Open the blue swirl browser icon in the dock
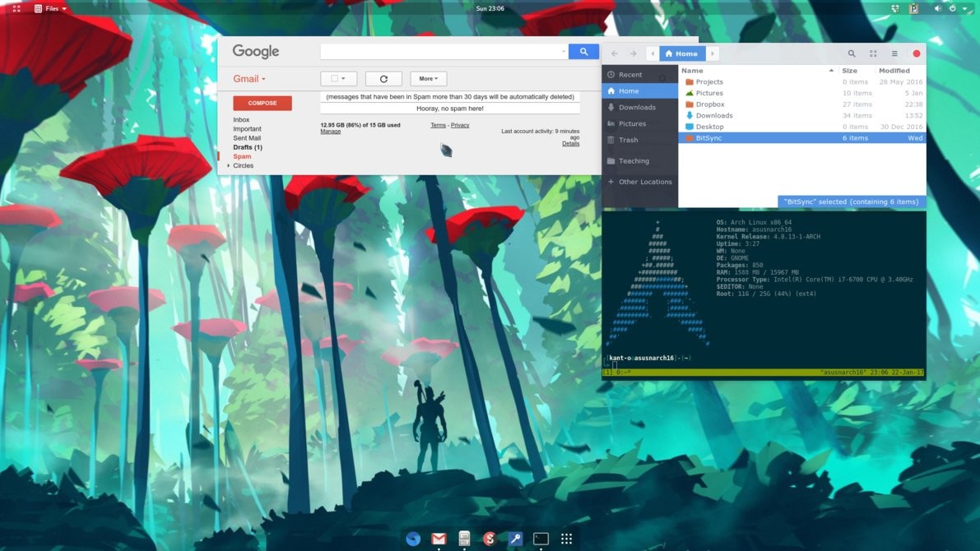 [x=413, y=539]
